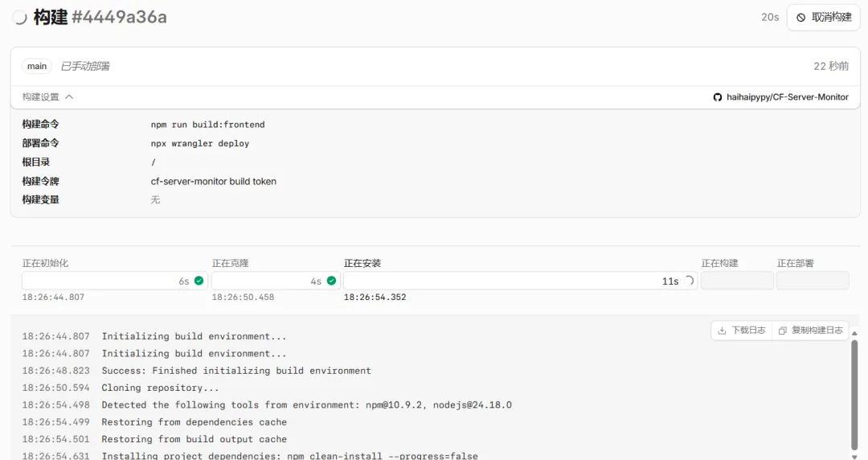Select the 正在构建 building stage bar
The image size is (868, 460).
[x=737, y=281]
